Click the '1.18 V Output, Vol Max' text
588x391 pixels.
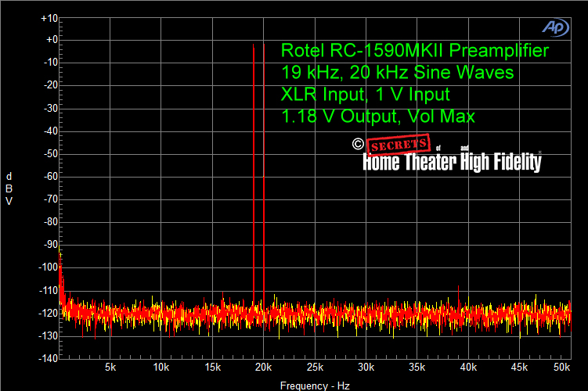click(x=377, y=117)
